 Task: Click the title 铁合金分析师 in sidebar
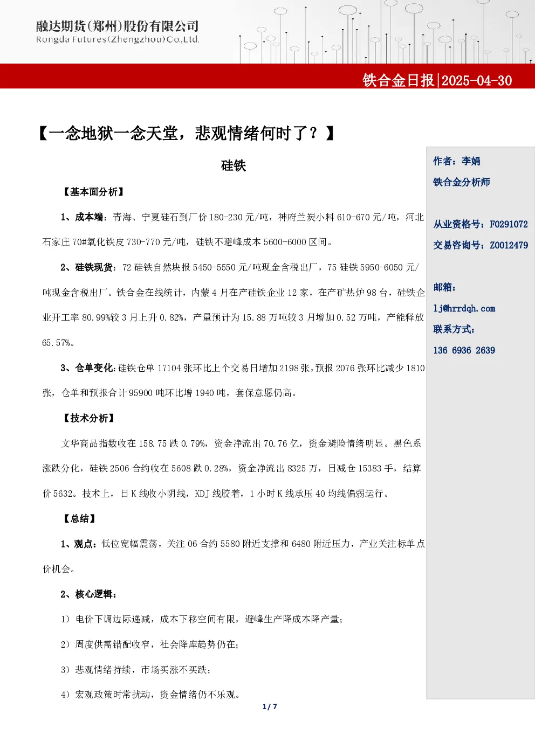tap(462, 182)
